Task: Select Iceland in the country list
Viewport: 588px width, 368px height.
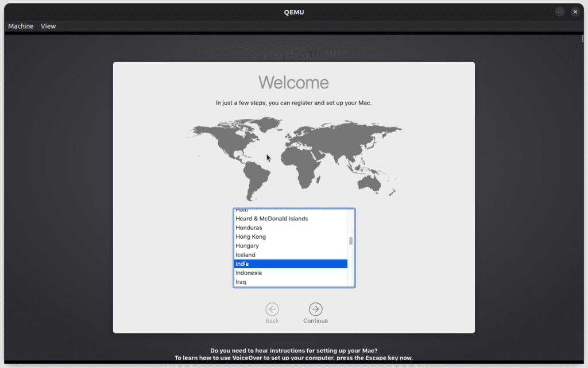Action: click(291, 255)
